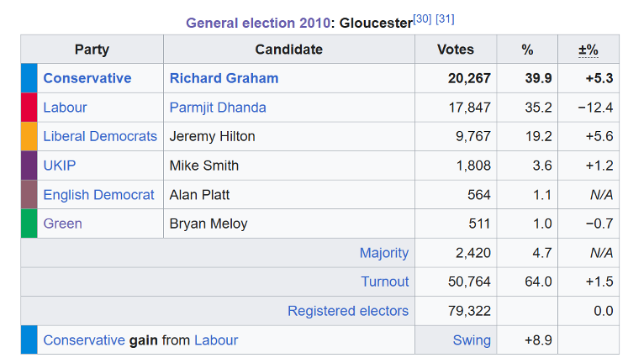Screen dimensions: 644x363
Task: Click the orange Liberal Democrats color swatch
Action: (29, 136)
